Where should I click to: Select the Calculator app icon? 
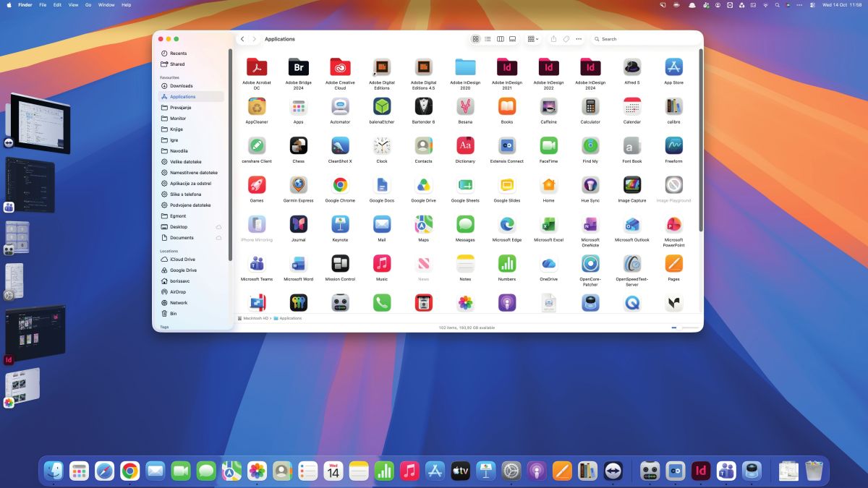click(x=590, y=106)
